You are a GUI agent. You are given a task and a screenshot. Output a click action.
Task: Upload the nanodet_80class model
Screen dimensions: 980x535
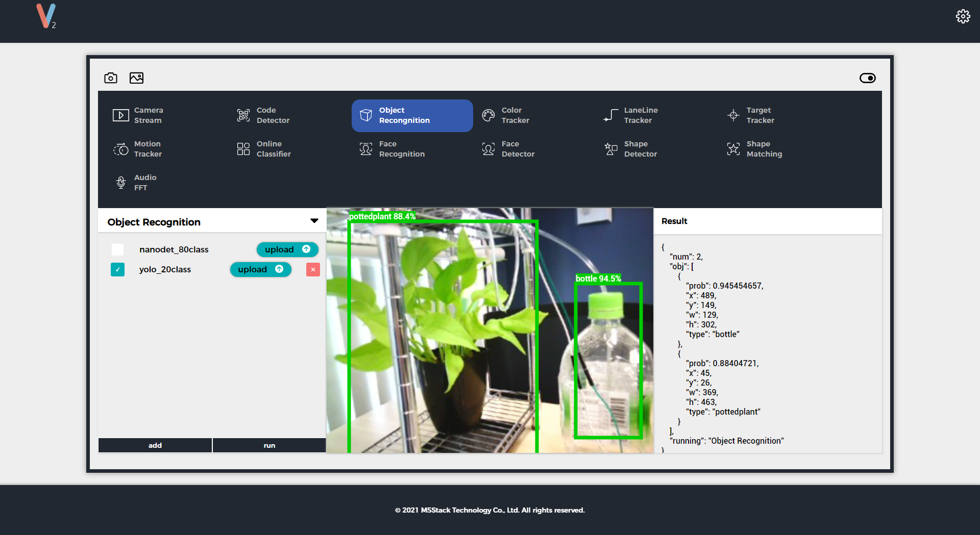click(287, 249)
